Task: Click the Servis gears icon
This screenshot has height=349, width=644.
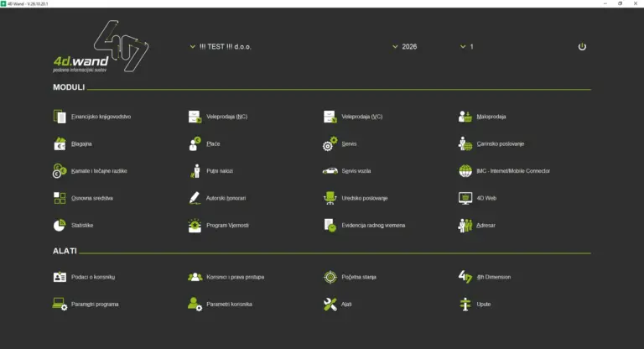Action: 330,143
